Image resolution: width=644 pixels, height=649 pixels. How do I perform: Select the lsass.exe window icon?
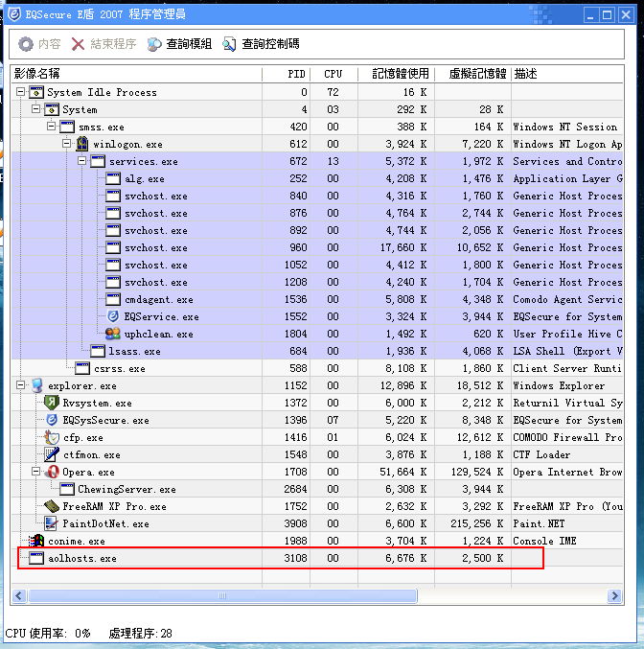pyautogui.click(x=98, y=351)
